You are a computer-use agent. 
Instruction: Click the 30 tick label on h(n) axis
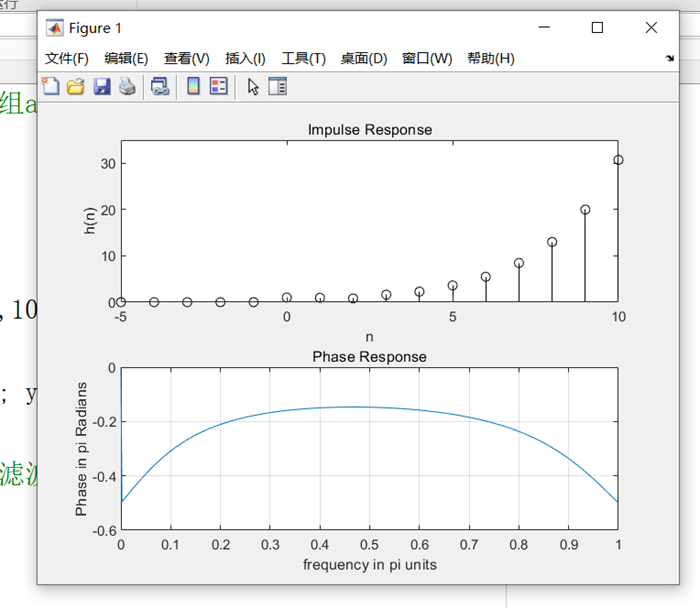click(108, 164)
